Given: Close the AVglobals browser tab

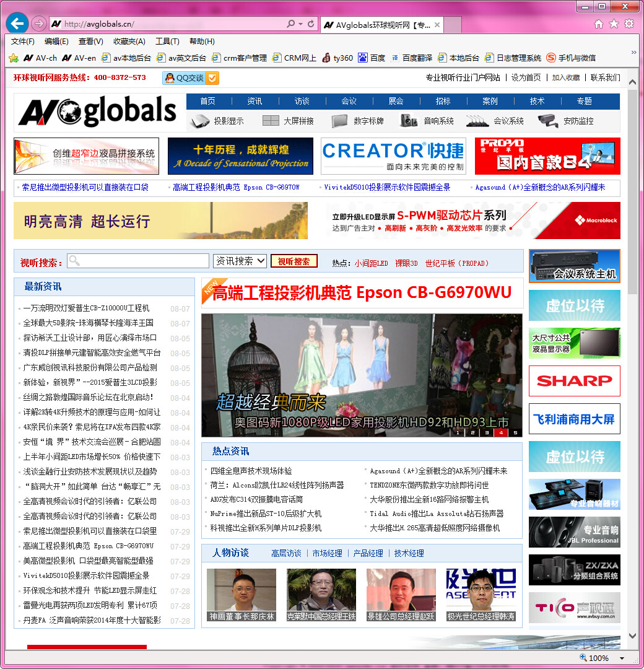Looking at the screenshot, I should pyautogui.click(x=437, y=25).
